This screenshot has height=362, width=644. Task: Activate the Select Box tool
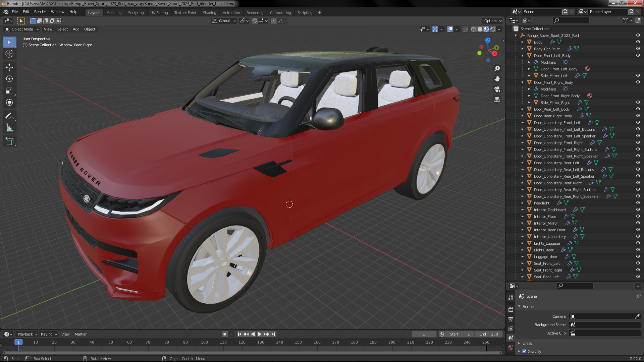pyautogui.click(x=9, y=42)
